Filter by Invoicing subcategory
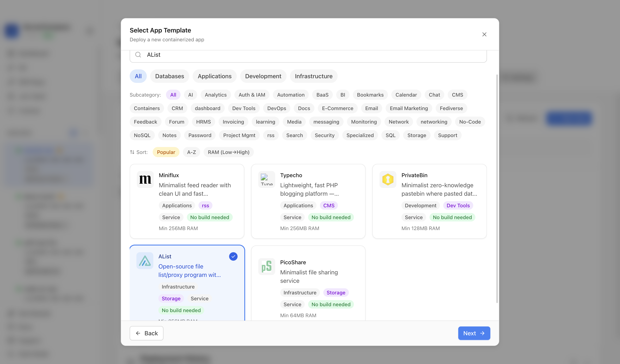Viewport: 620px width, 364px height. click(233, 122)
